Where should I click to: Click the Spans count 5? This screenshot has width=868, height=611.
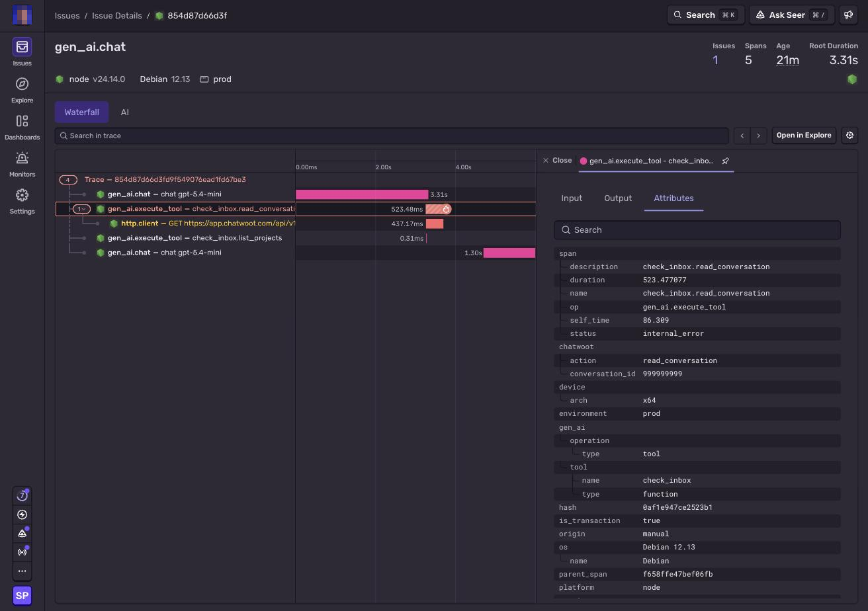click(748, 60)
